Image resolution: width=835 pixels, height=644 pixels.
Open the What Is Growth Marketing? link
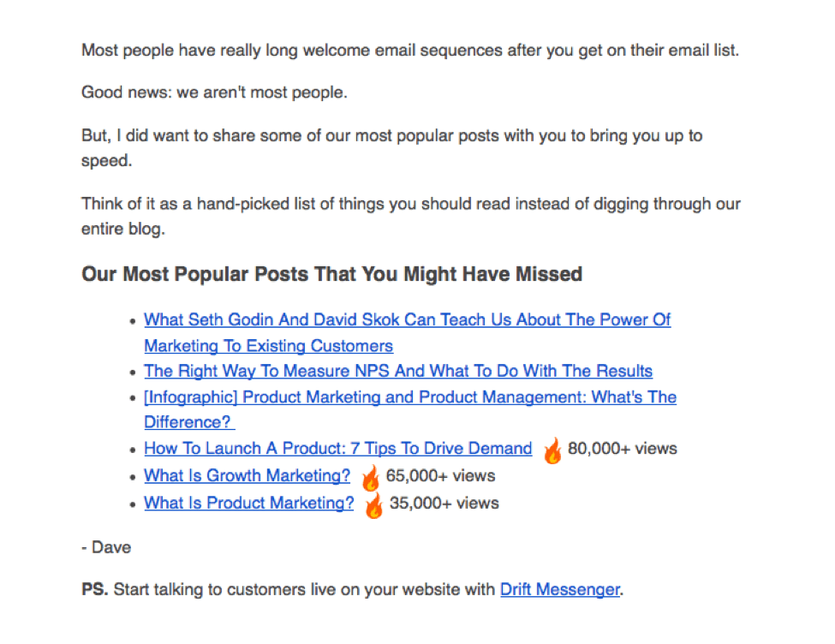[247, 476]
